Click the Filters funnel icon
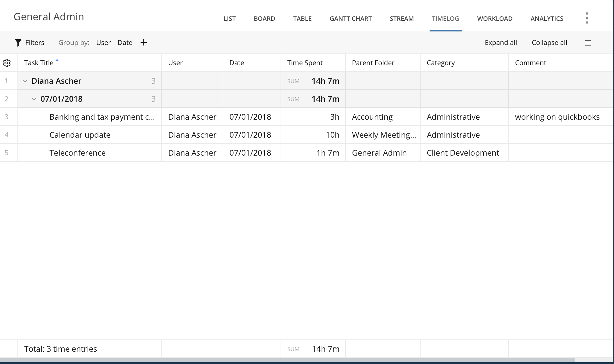614x364 pixels. click(18, 43)
